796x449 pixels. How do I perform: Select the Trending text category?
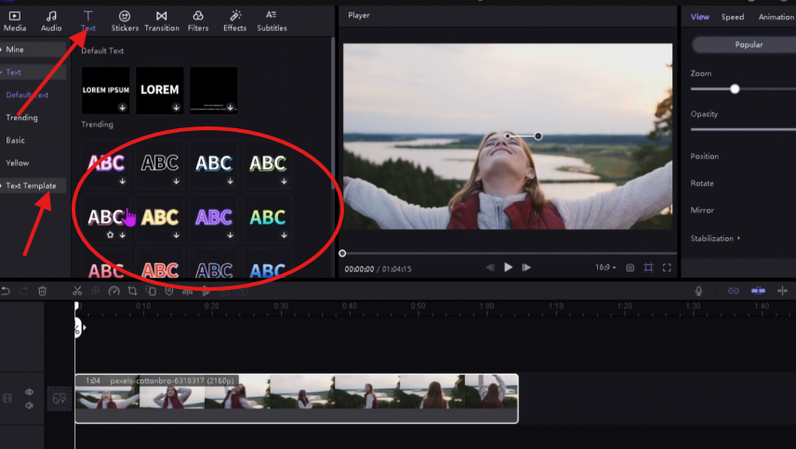click(x=22, y=117)
